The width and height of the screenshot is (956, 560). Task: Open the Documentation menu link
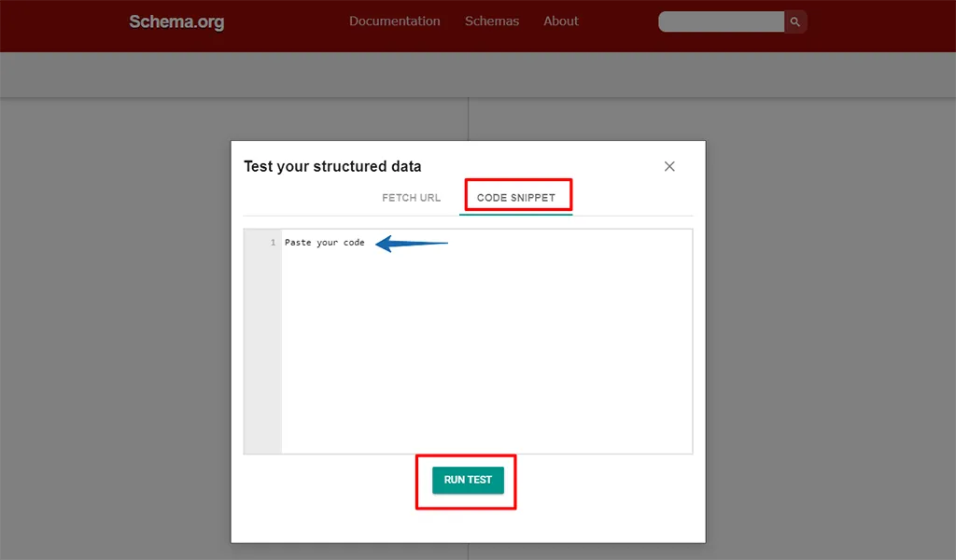pyautogui.click(x=395, y=21)
